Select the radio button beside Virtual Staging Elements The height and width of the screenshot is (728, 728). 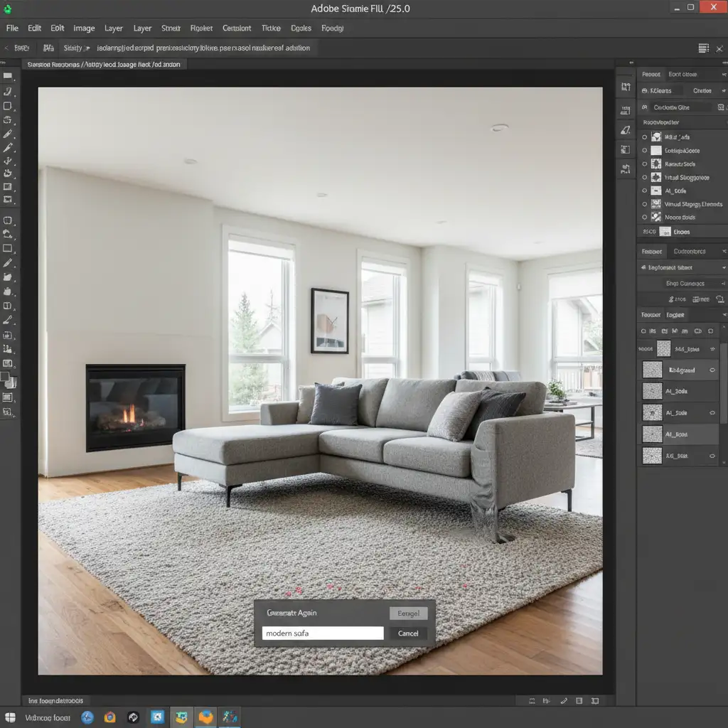(x=645, y=204)
